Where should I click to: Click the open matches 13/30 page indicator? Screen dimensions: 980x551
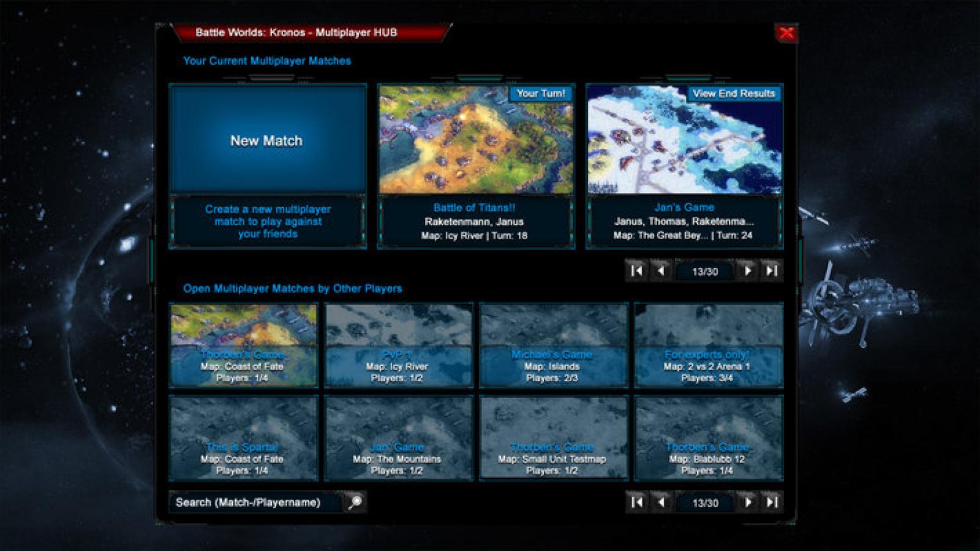(704, 503)
